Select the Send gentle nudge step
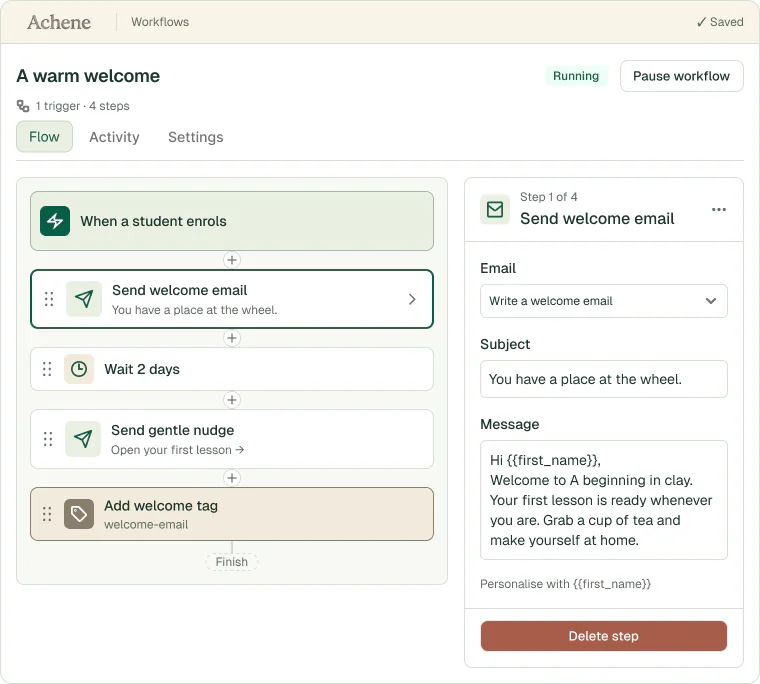 pos(232,439)
